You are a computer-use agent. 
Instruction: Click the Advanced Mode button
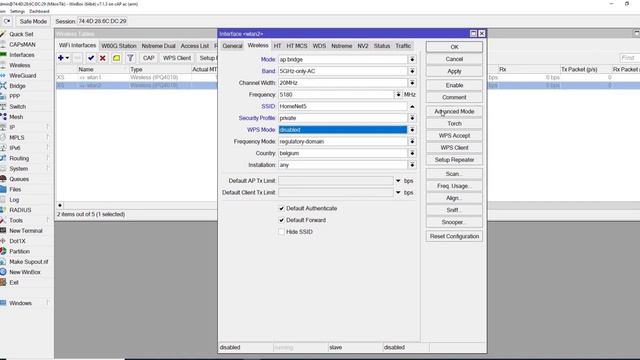[454, 111]
